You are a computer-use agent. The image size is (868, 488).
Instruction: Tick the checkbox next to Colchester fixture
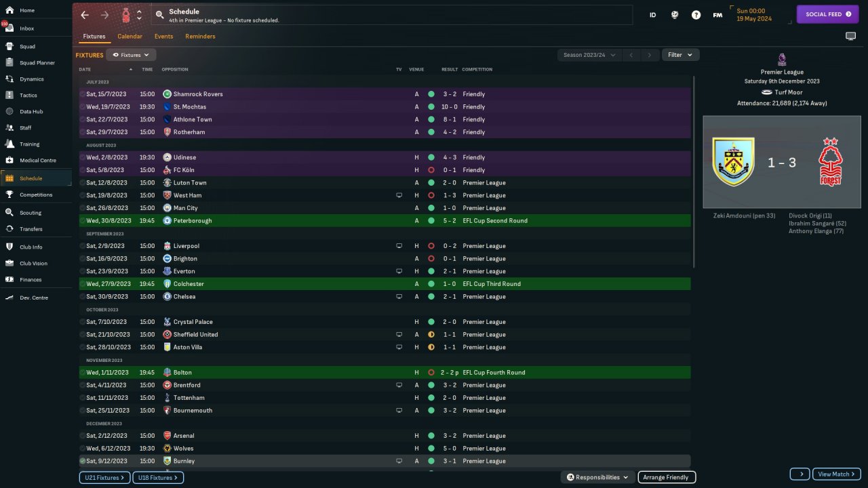click(x=83, y=284)
